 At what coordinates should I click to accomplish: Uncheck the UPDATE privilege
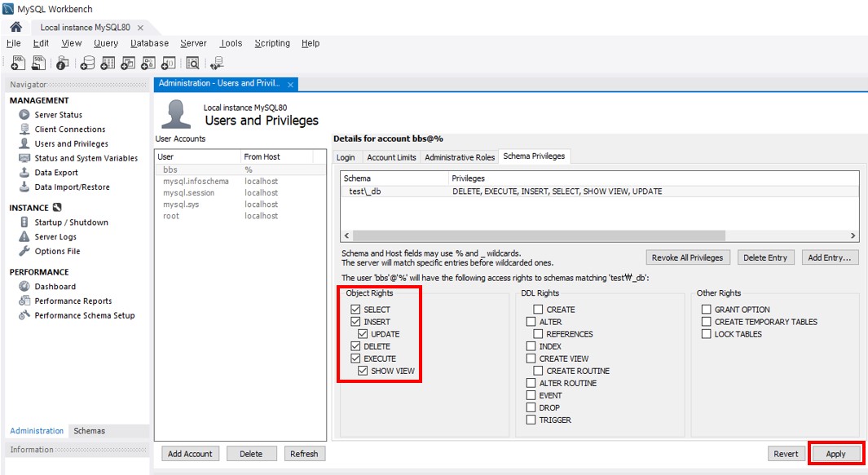tap(363, 334)
